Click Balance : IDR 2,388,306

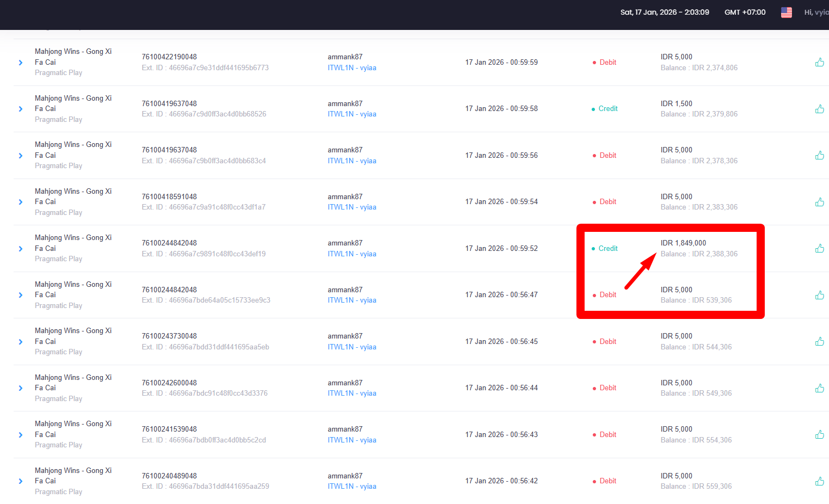[699, 254]
